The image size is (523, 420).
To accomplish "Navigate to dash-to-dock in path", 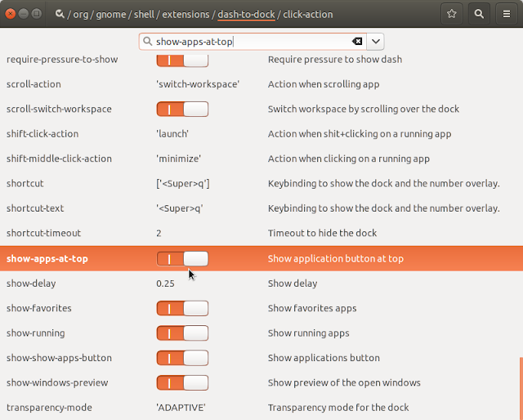I will [246, 15].
